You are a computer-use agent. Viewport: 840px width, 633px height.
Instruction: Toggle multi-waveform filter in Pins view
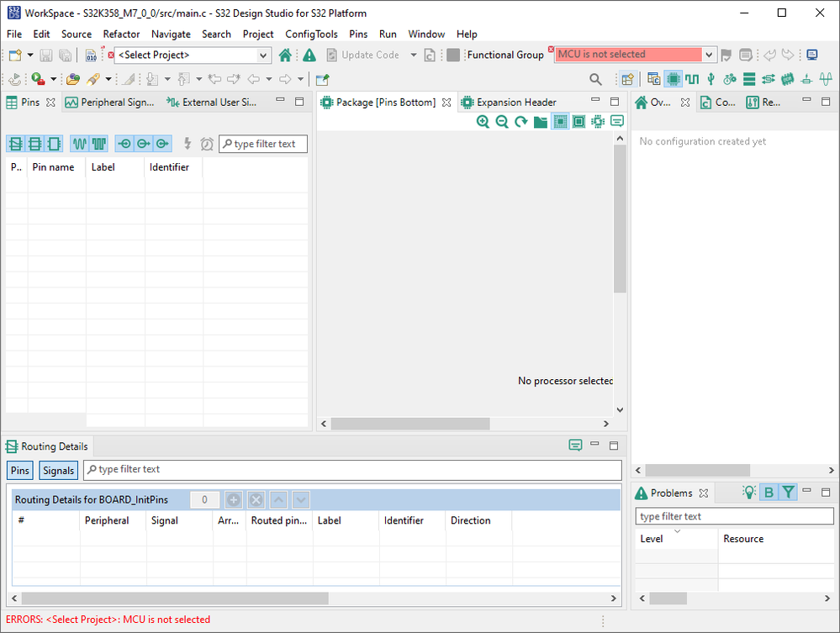(x=98, y=144)
